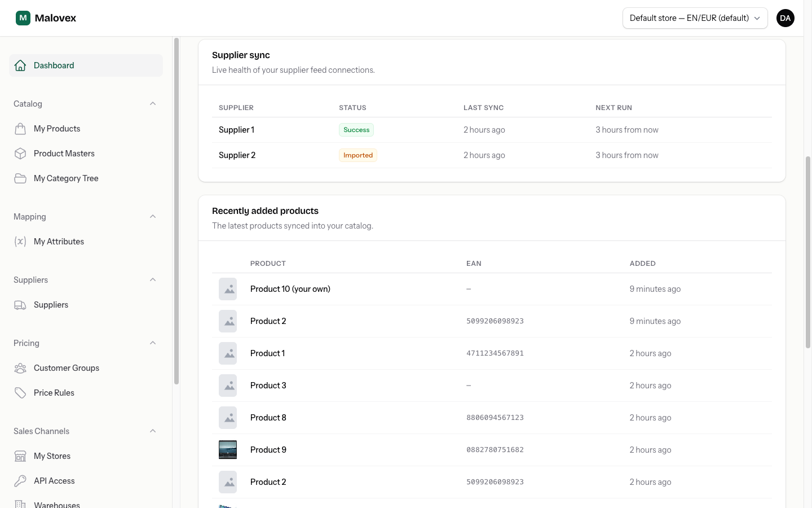
Task: Open the DA user avatar menu
Action: pyautogui.click(x=785, y=18)
